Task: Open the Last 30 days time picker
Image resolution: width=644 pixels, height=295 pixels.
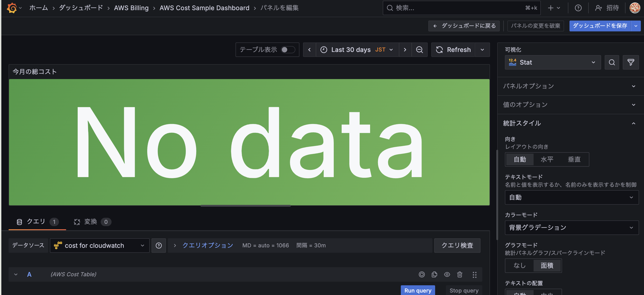Action: [357, 50]
